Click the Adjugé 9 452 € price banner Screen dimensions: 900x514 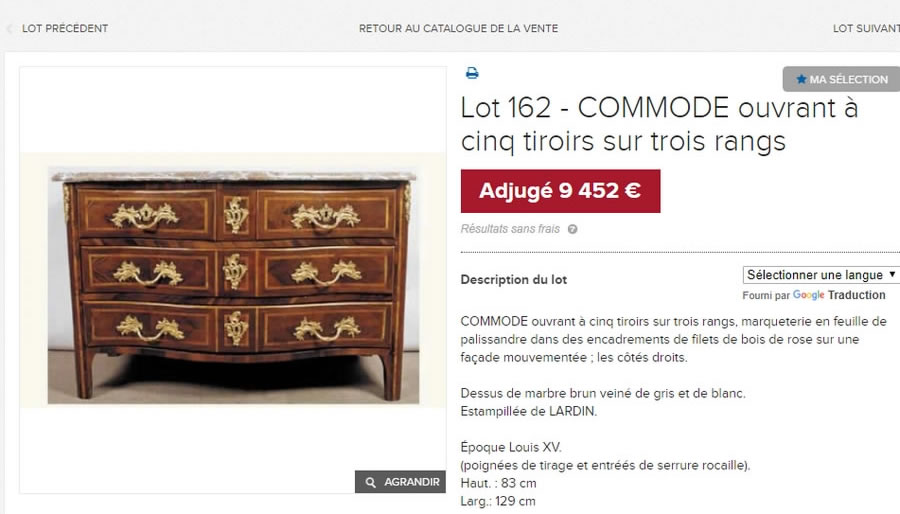point(560,191)
